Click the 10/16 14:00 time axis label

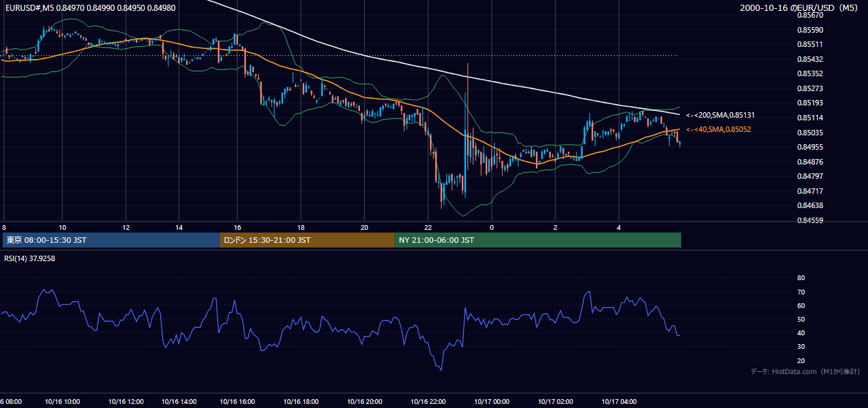point(181,402)
